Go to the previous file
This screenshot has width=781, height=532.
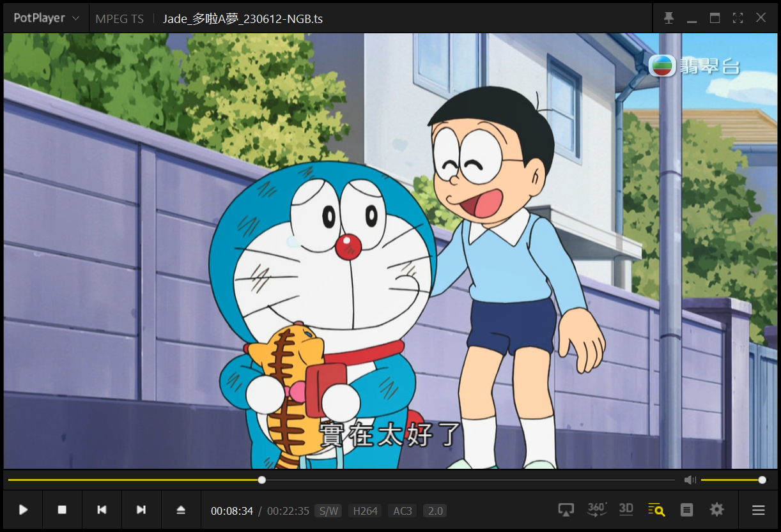102,510
